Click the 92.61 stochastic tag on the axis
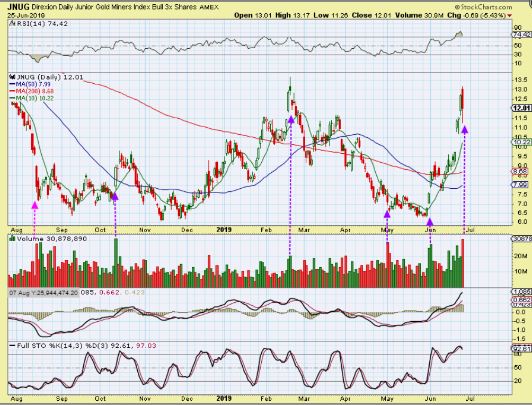 tap(522, 349)
